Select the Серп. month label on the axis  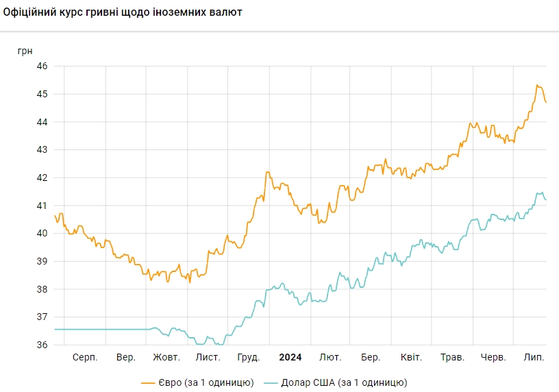(x=85, y=358)
